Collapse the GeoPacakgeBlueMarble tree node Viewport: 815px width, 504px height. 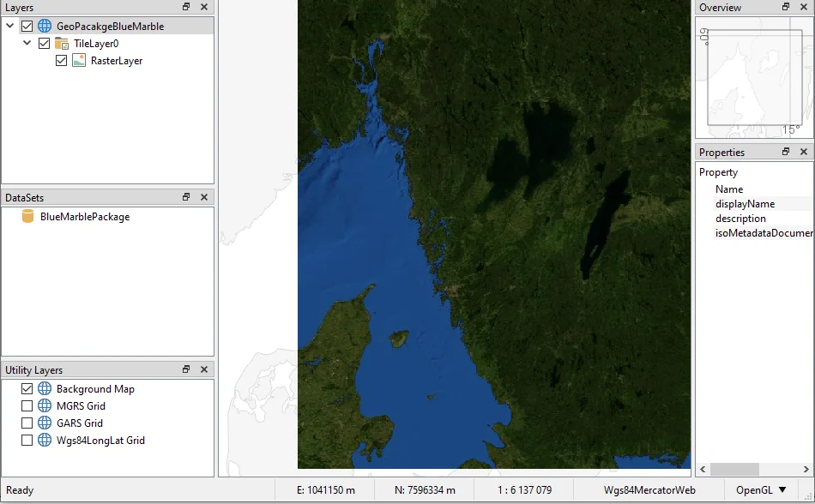pyautogui.click(x=10, y=27)
